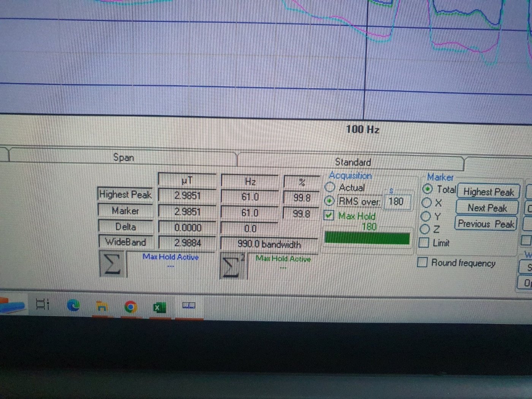The height and width of the screenshot is (399, 532).
Task: Open Microsoft Edge from the taskbar
Action: click(x=73, y=305)
